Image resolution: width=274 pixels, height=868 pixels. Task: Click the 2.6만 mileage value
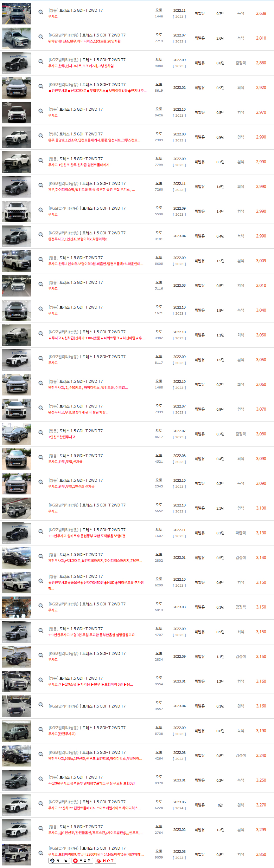coord(220,38)
